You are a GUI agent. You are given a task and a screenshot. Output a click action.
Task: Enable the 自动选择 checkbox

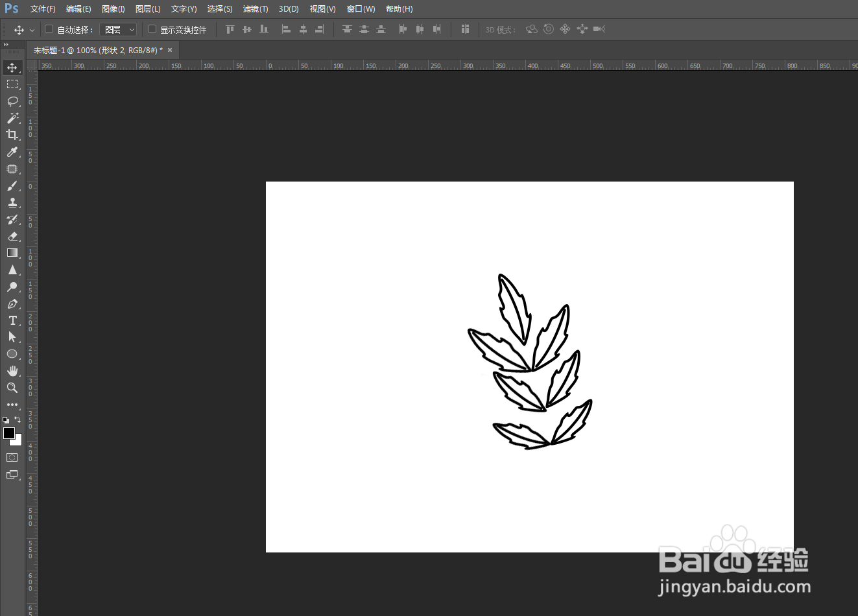coord(49,29)
